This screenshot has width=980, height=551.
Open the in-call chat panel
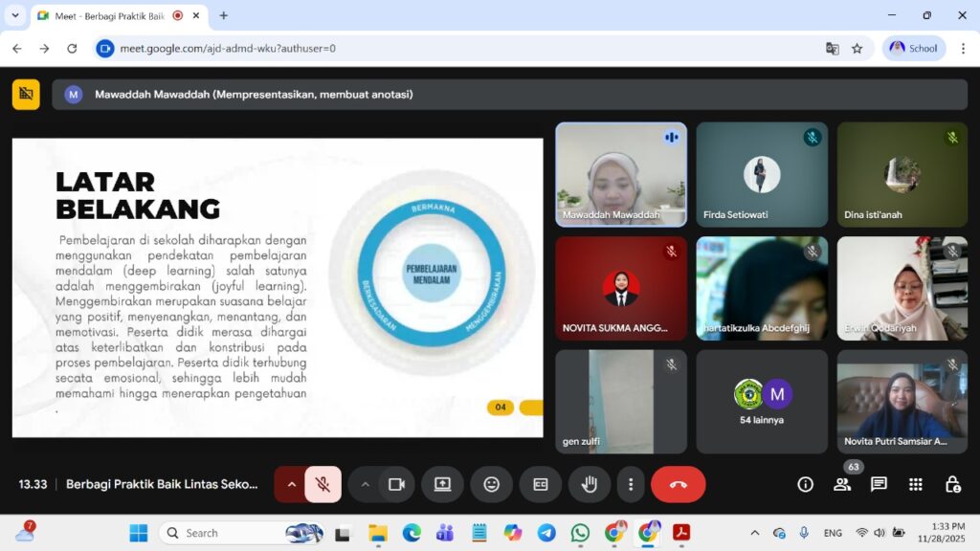click(x=879, y=484)
